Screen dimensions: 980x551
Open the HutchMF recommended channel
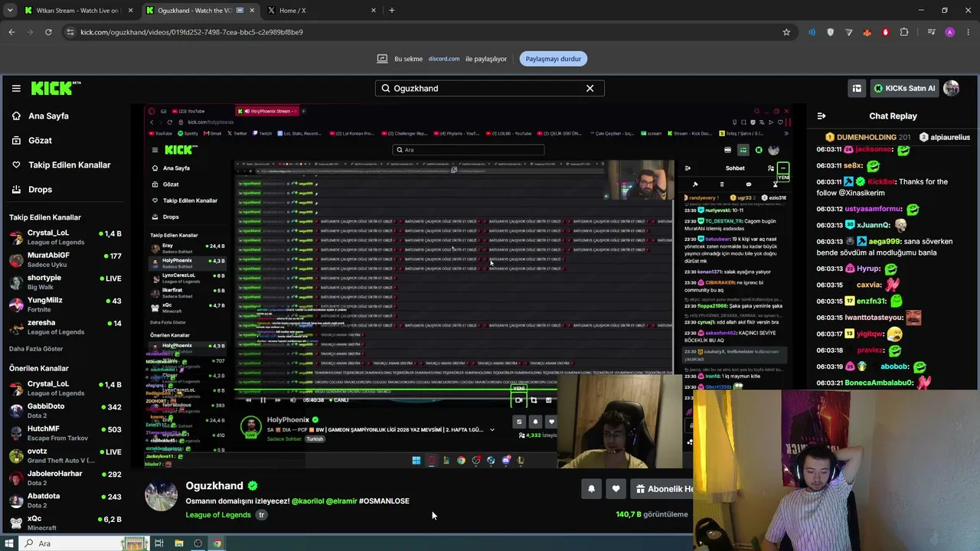pyautogui.click(x=65, y=433)
